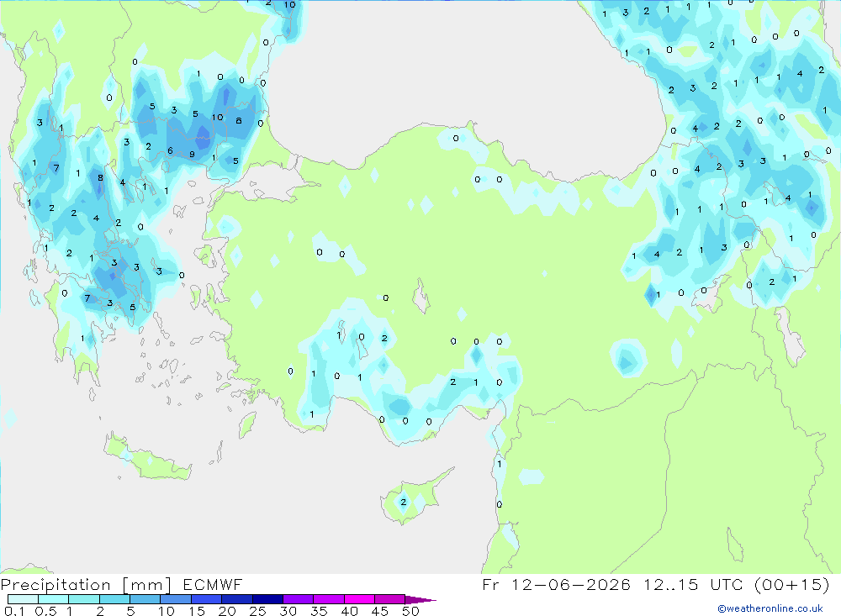This screenshot has height=616, width=841.
Task: Click the date text 'Fr 12-06-2026'
Action: point(556,584)
